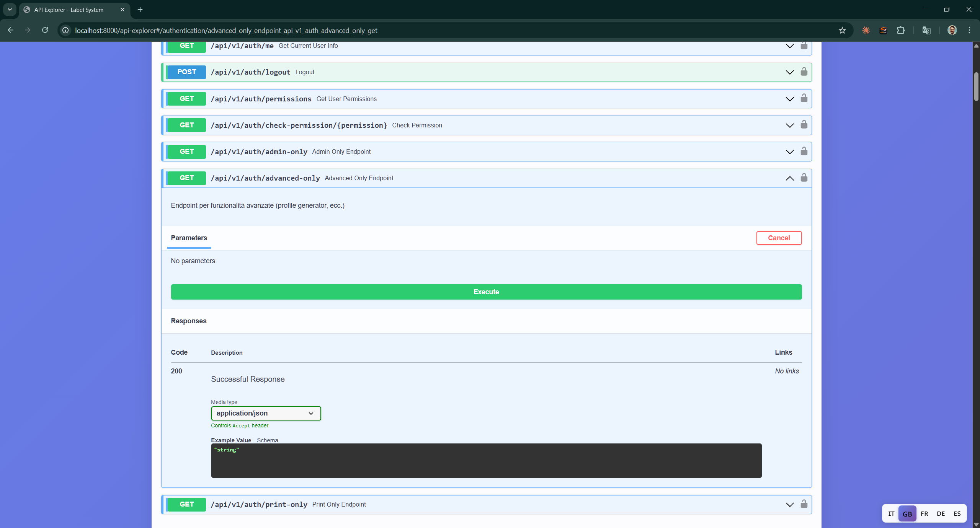Switch to API Explorer - Label System tab
This screenshot has height=528, width=980.
(x=74, y=10)
